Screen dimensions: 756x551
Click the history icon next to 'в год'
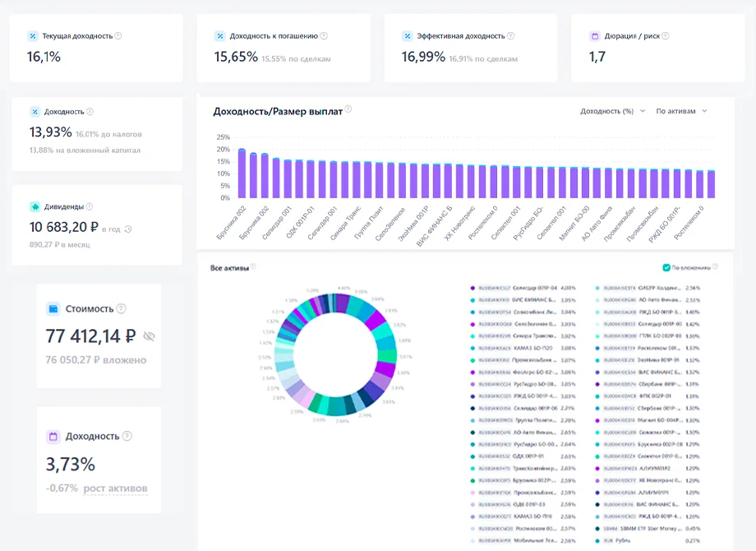click(x=128, y=229)
